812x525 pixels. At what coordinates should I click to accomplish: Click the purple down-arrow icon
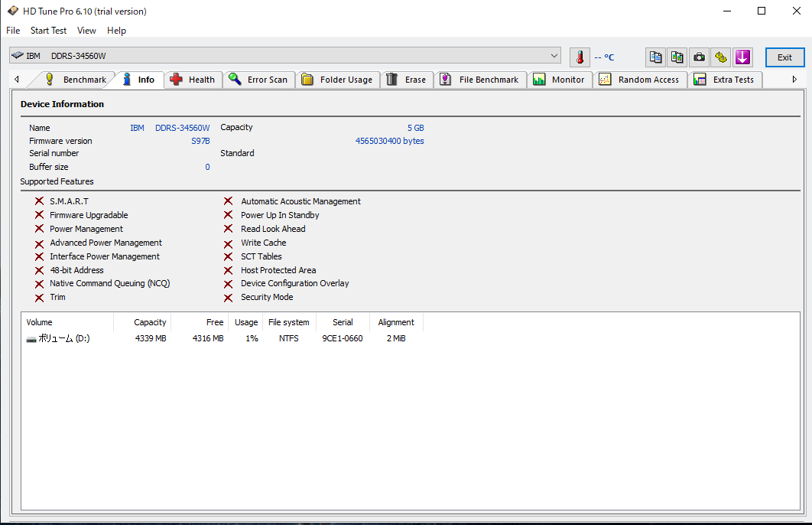(742, 57)
